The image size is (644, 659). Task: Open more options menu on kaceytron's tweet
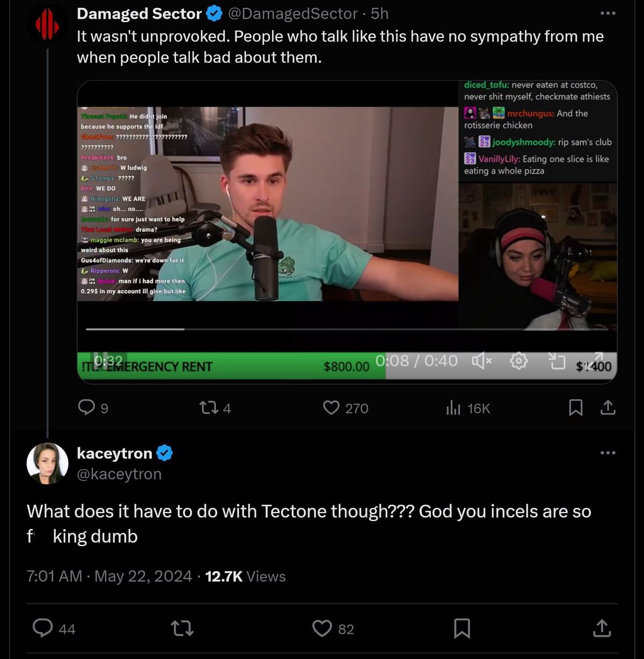coord(608,453)
